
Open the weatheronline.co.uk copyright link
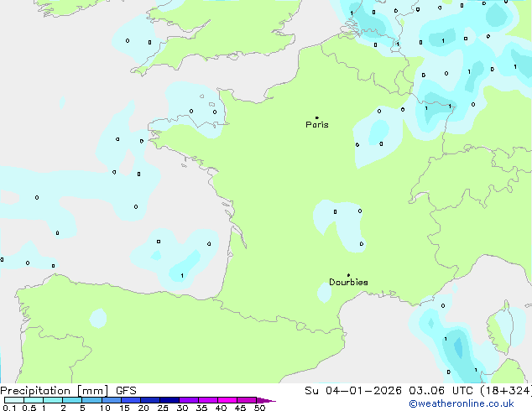tap(462, 404)
